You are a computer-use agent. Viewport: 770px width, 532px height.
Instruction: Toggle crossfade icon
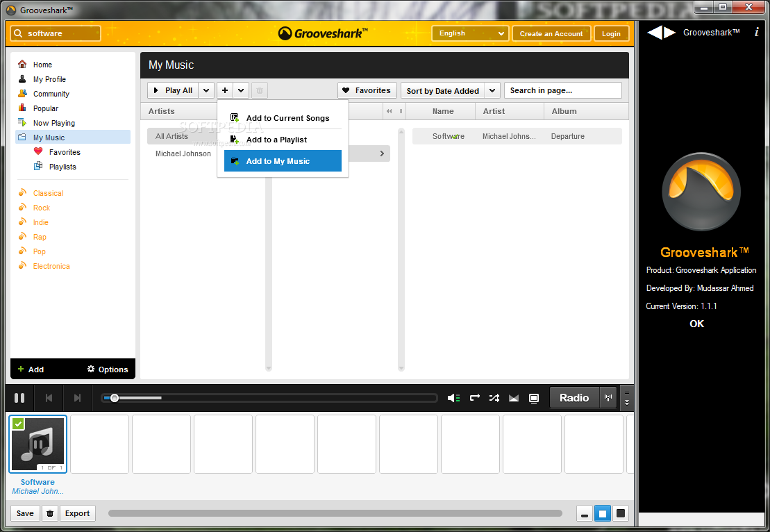[514, 398]
